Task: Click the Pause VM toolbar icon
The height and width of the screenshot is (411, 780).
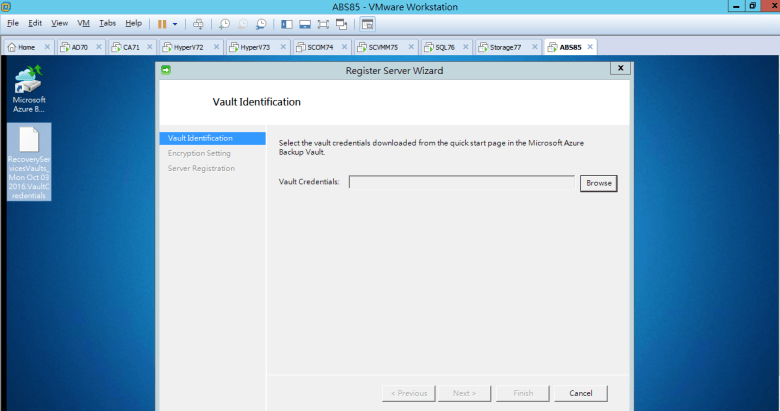Action: click(161, 22)
